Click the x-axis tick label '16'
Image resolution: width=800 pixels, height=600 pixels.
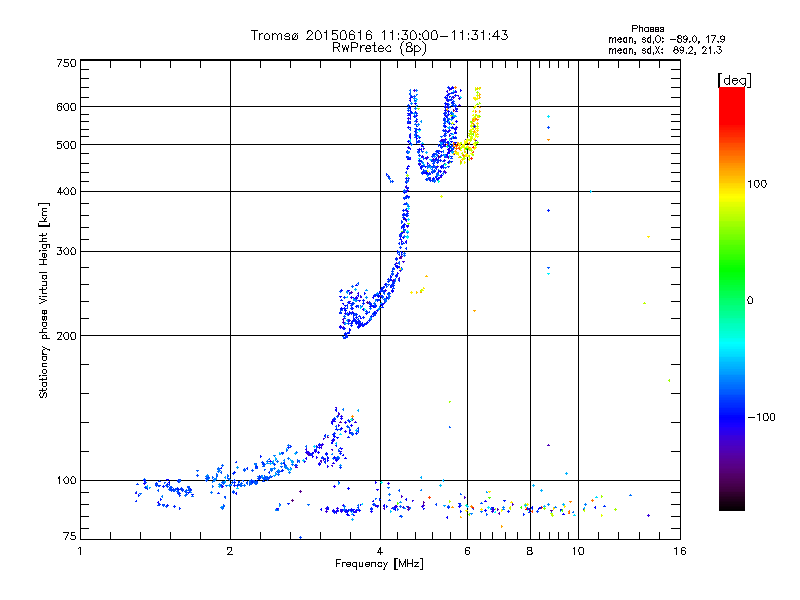click(x=680, y=551)
